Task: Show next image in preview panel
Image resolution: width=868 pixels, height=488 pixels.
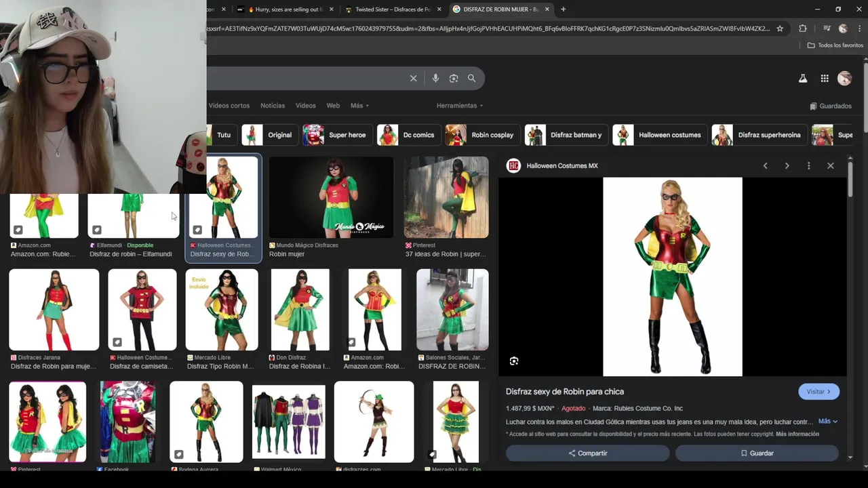Action: click(787, 166)
